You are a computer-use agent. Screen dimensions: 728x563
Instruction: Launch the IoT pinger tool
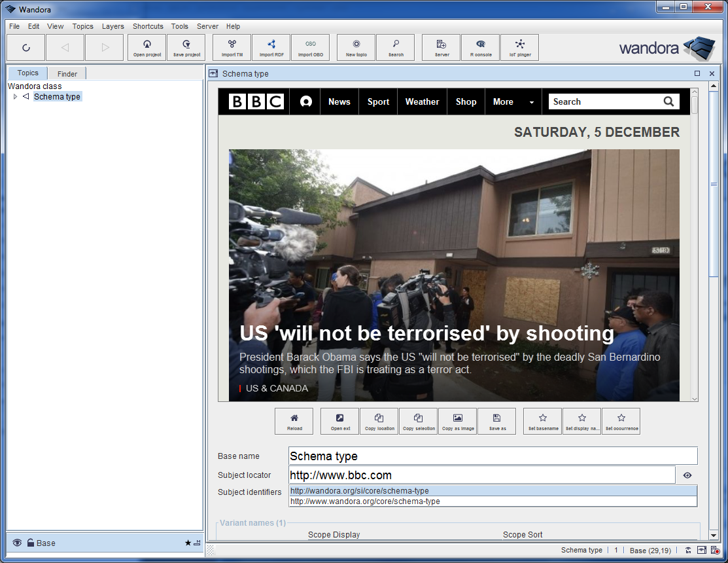[519, 47]
